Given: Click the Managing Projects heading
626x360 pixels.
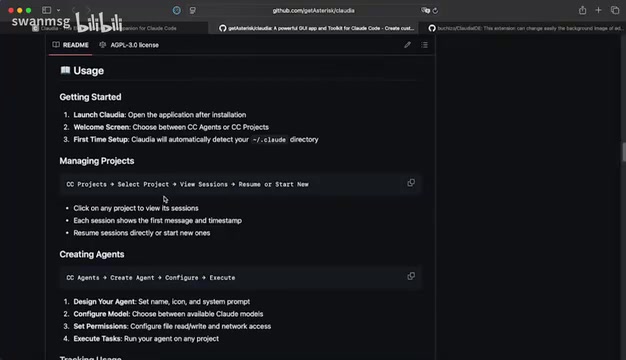Looking at the screenshot, I should pyautogui.click(x=97, y=161).
